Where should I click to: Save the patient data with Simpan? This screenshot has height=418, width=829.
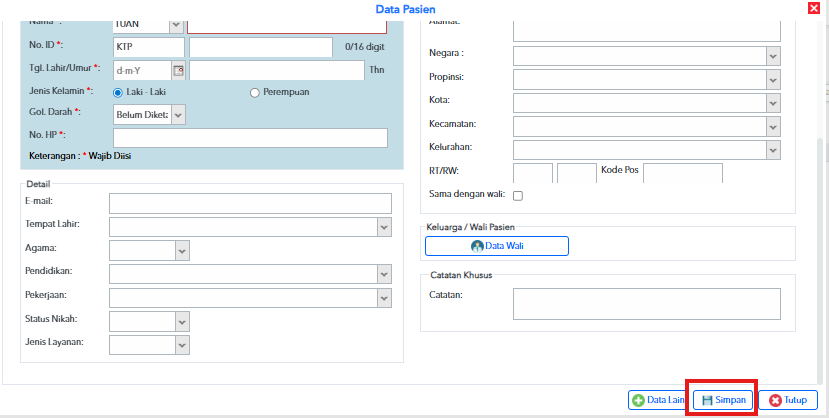tap(723, 400)
